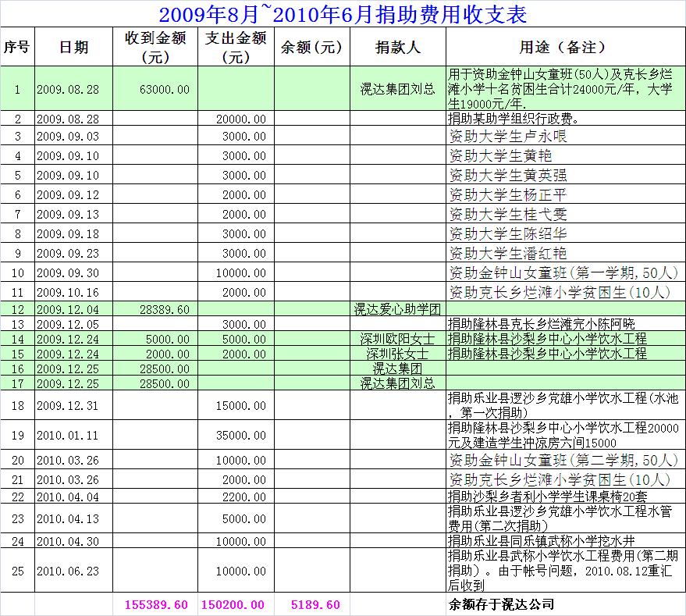The height and width of the screenshot is (616, 686).
Task: Click the note 资助大学生卢永哏
Action: (x=508, y=136)
